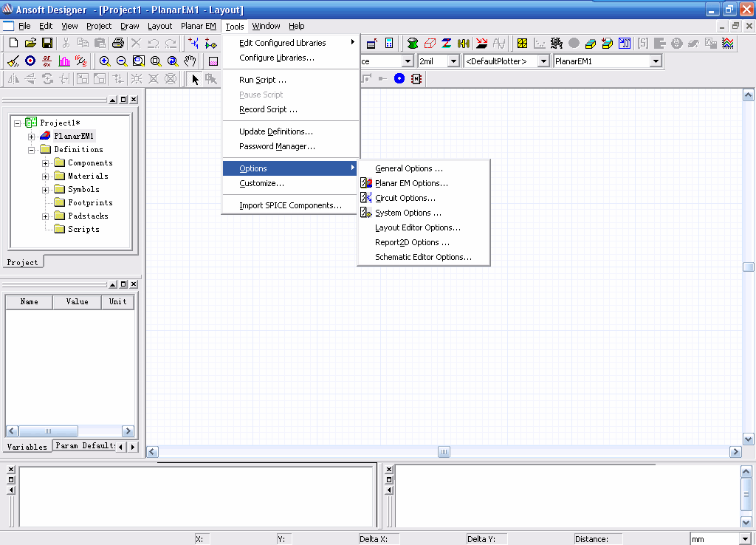Click the magenta histogram chart icon
This screenshot has height=545, width=756.
coord(64,61)
